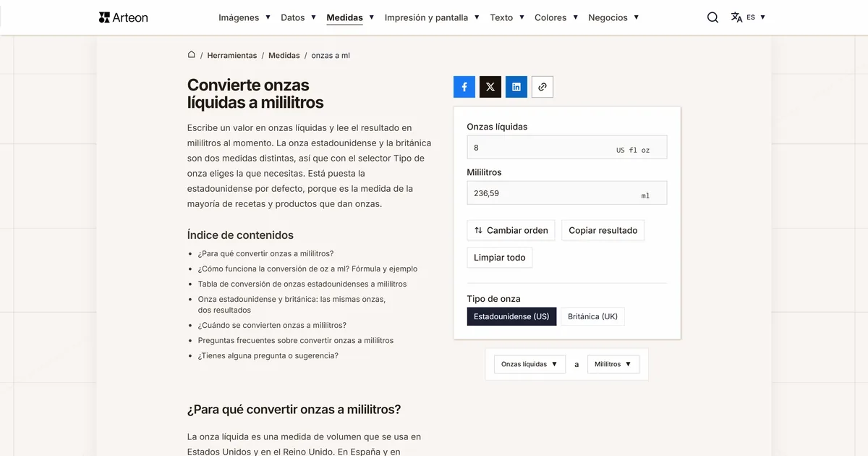
Task: Click Copiar resultado button
Action: [x=603, y=230]
